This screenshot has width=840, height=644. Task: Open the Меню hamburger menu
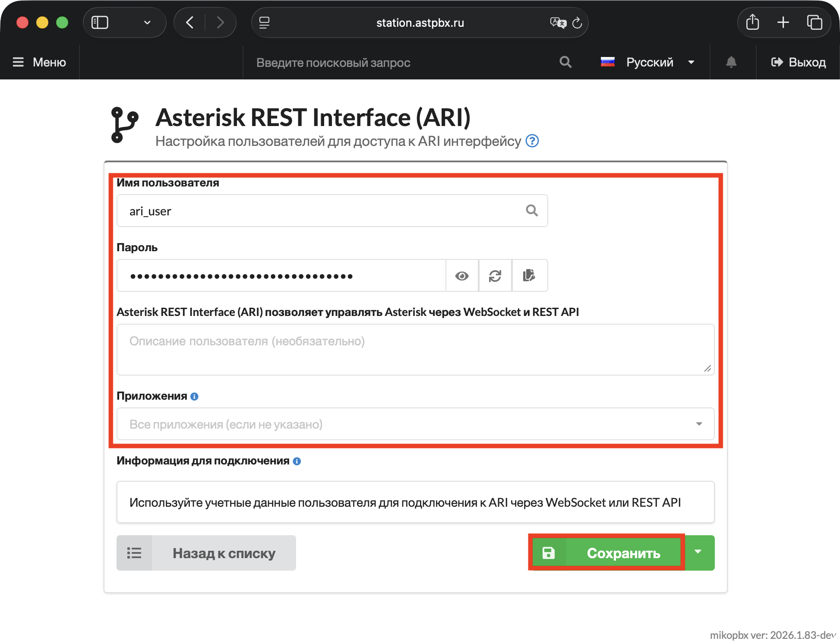[x=40, y=62]
